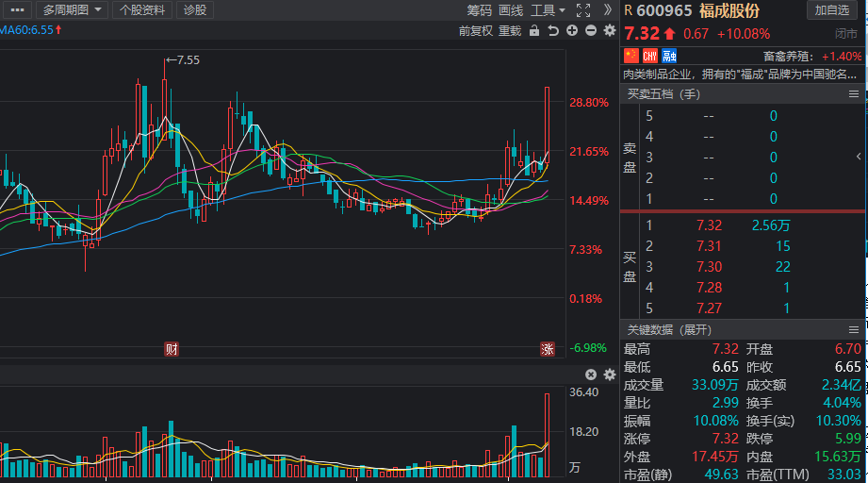The height and width of the screenshot is (483, 868).
Task: Expand the 工具 tools dropdown
Action: click(x=548, y=10)
